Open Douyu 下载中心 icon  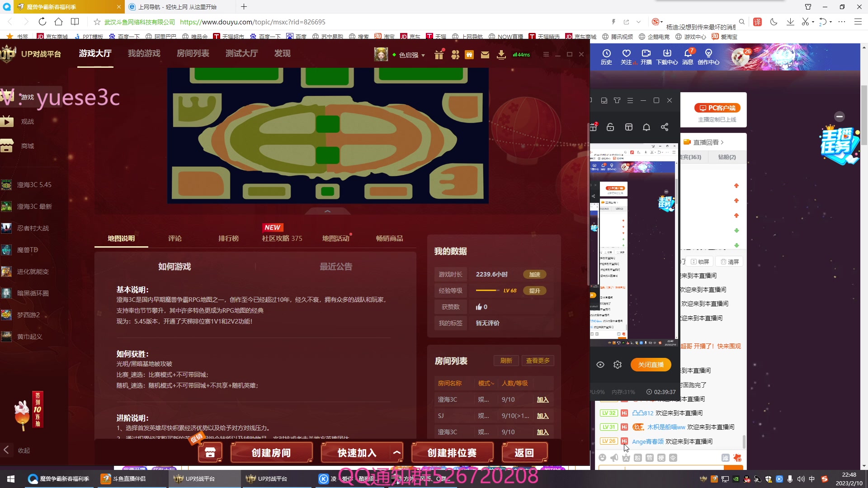[667, 57]
